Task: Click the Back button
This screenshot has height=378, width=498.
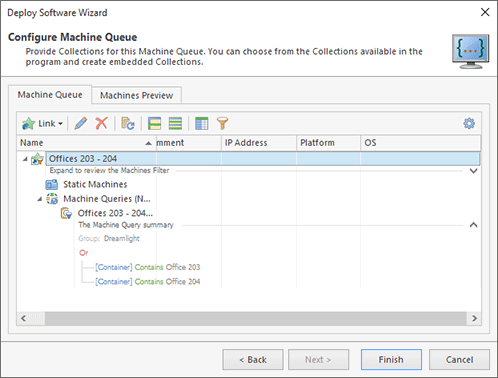Action: pyautogui.click(x=253, y=360)
